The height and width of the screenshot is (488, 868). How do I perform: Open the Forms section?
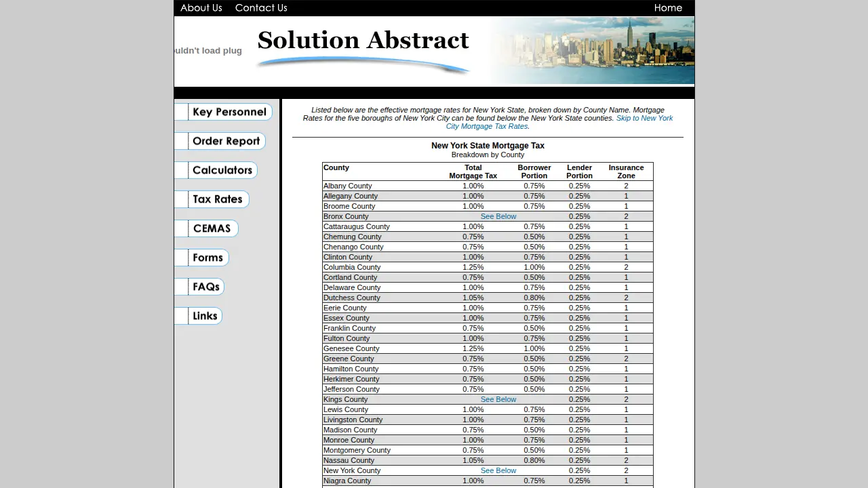click(202, 258)
